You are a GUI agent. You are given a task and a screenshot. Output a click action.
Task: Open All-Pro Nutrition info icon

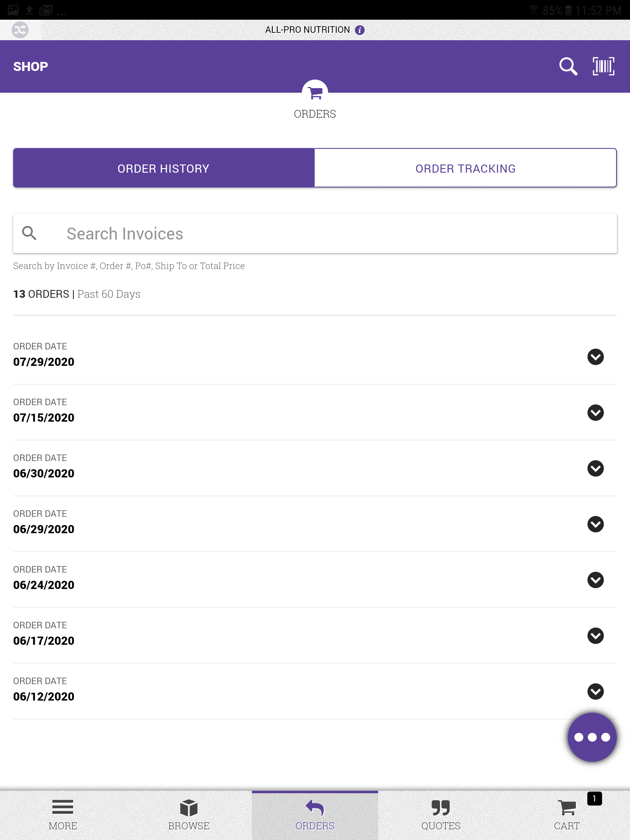(x=360, y=30)
